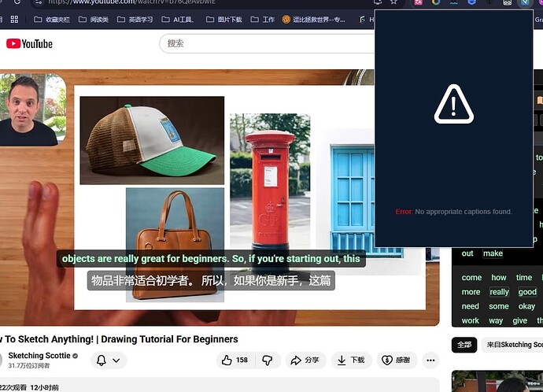Click the word 'make' in vocabulary panel
543x392 pixels.
[493, 253]
